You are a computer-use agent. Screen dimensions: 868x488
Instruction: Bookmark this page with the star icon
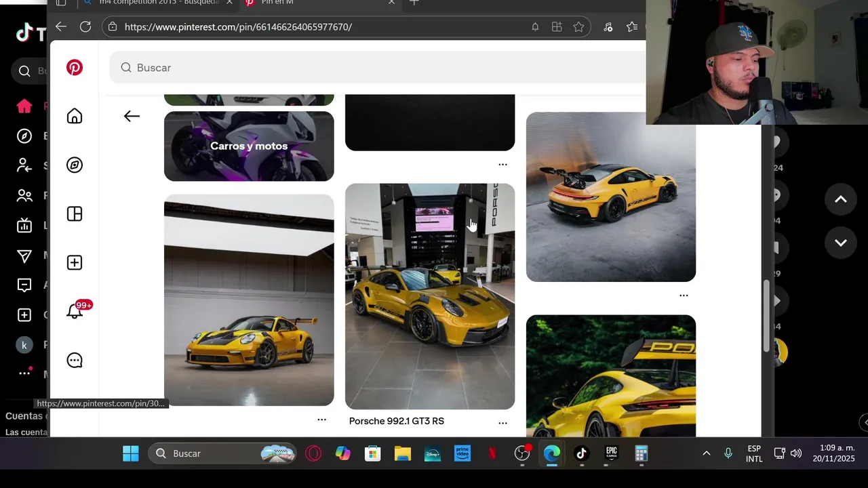[x=578, y=26]
